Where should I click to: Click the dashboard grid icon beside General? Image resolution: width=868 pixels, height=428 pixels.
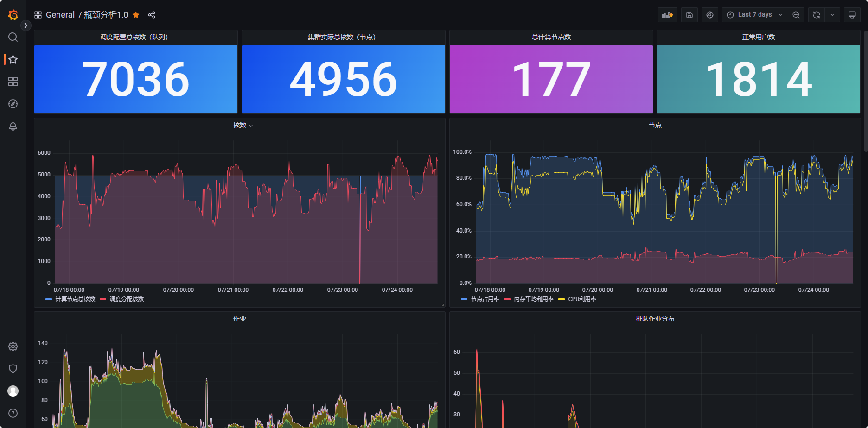[x=38, y=15]
